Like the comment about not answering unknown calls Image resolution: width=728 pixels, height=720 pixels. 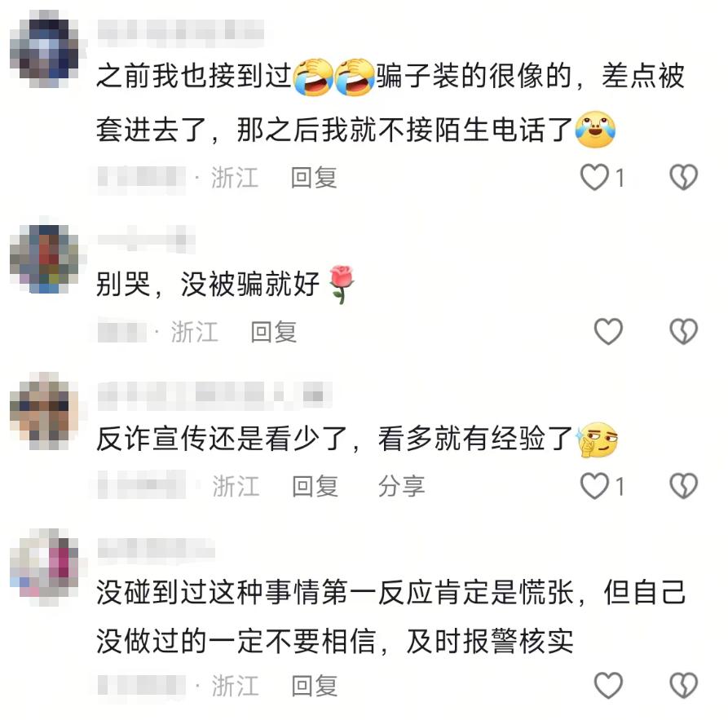click(x=595, y=177)
